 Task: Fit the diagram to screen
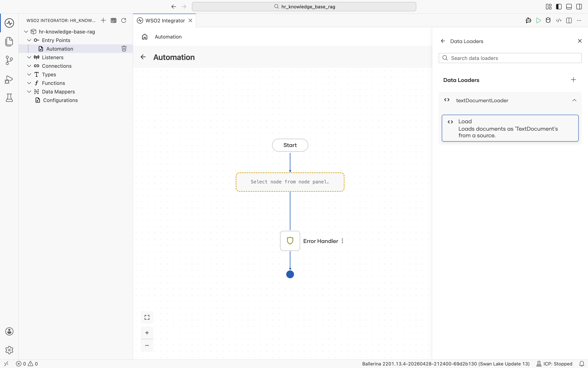click(x=147, y=317)
